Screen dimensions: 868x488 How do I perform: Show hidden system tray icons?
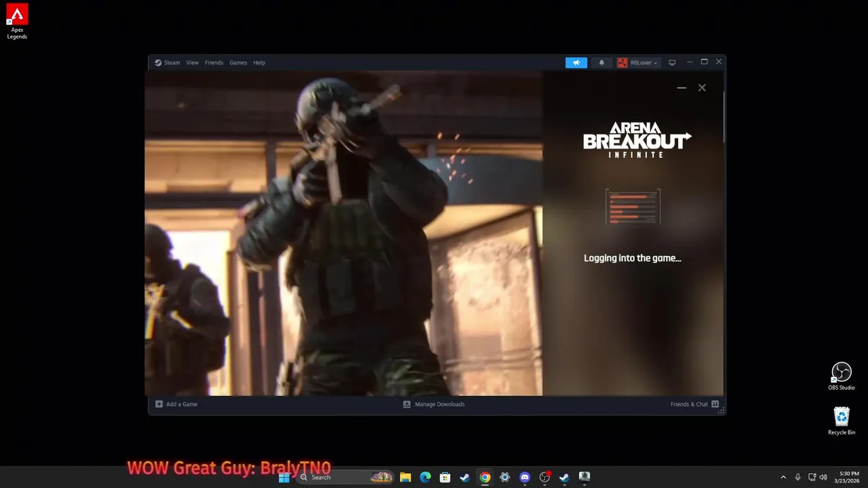tap(783, 477)
